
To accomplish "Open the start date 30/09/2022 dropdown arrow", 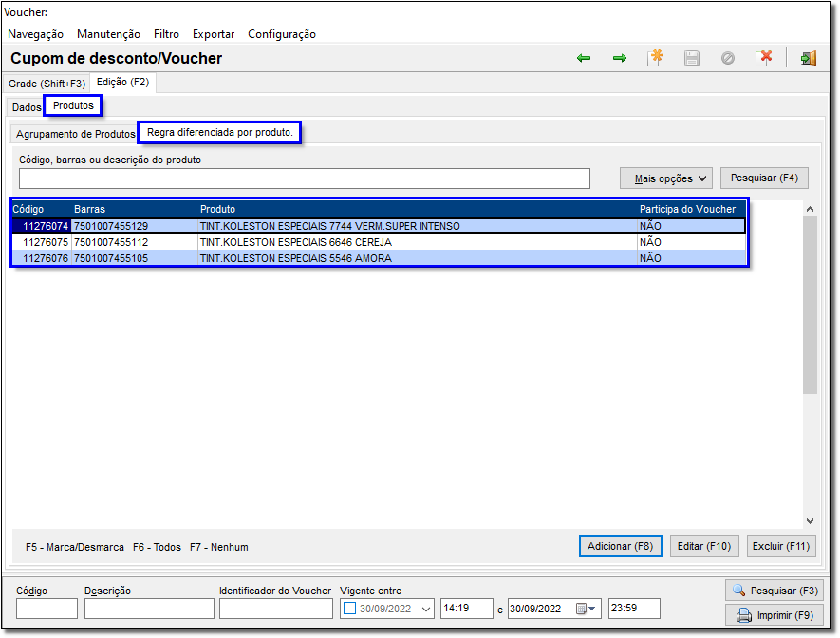I will [426, 610].
